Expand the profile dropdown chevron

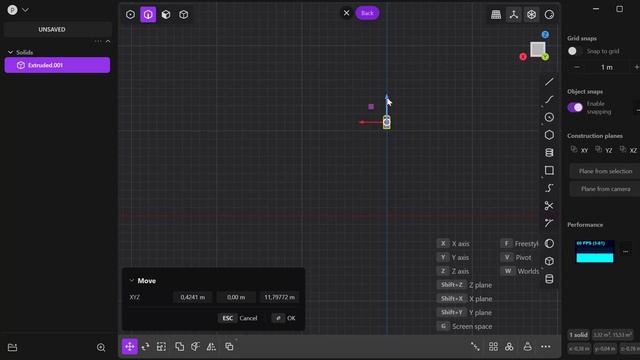tap(25, 10)
